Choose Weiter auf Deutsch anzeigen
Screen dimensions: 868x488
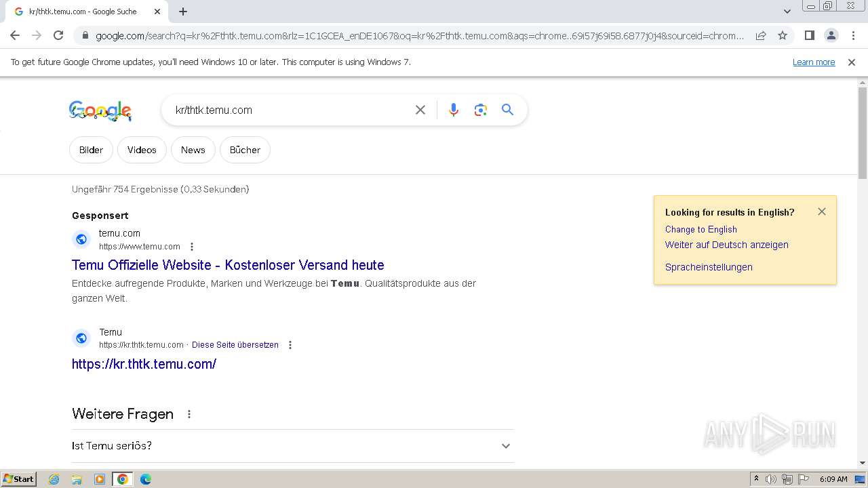coord(727,245)
